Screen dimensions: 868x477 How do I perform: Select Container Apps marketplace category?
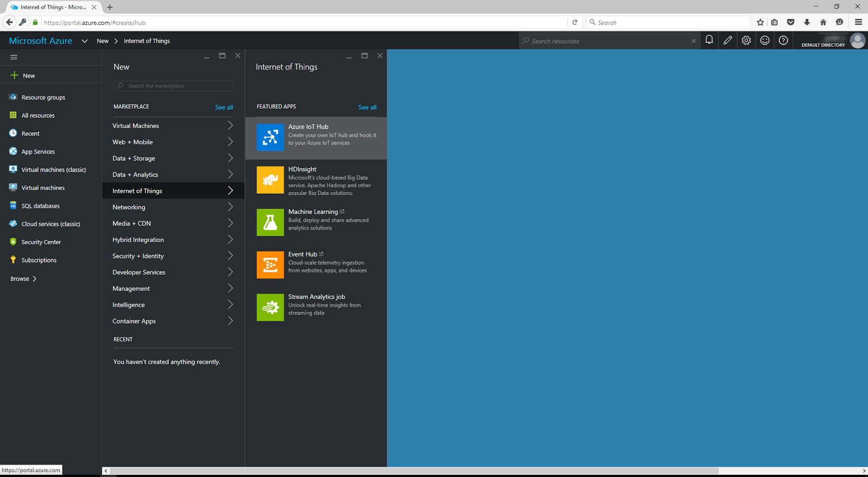pos(173,321)
